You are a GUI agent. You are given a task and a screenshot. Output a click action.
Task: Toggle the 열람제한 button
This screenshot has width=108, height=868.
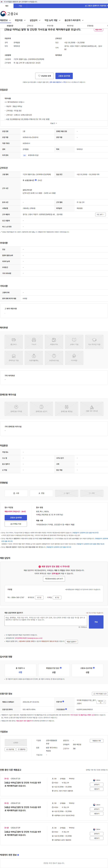(21, 749)
